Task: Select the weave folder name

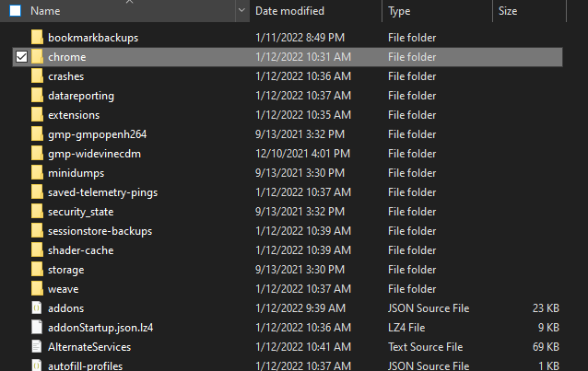Action: coord(63,289)
